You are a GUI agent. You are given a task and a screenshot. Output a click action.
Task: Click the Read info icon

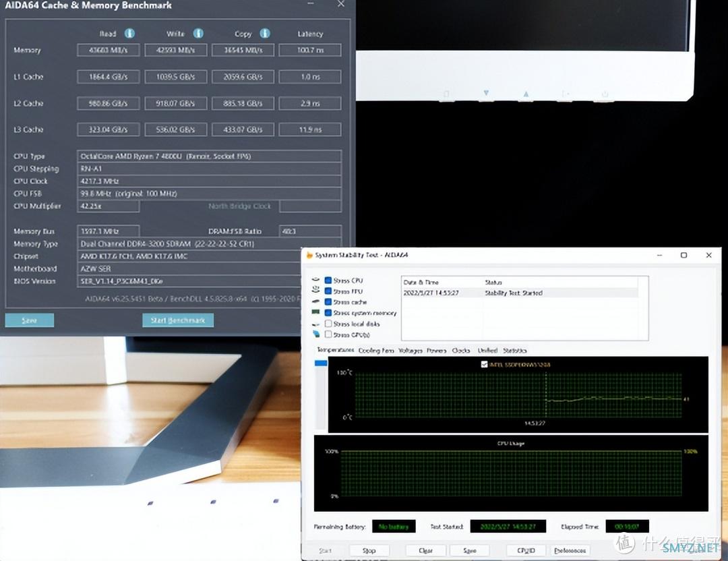(x=129, y=33)
